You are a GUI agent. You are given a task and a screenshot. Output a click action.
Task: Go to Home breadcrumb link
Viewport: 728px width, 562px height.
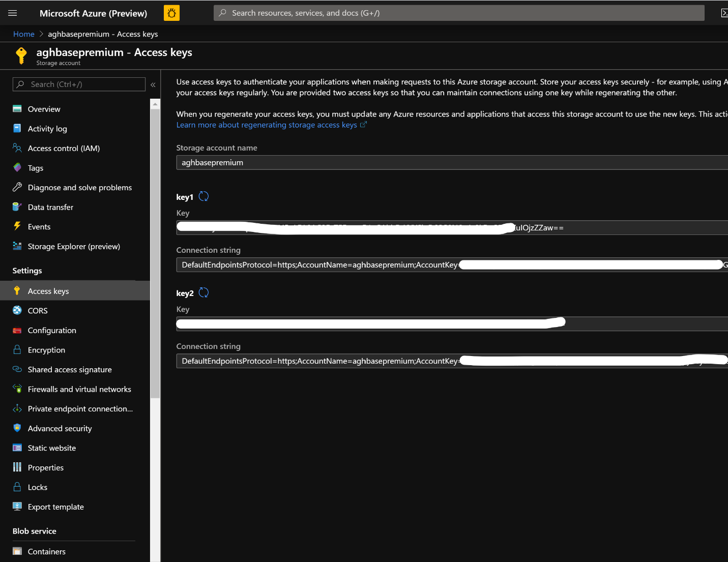tap(24, 34)
